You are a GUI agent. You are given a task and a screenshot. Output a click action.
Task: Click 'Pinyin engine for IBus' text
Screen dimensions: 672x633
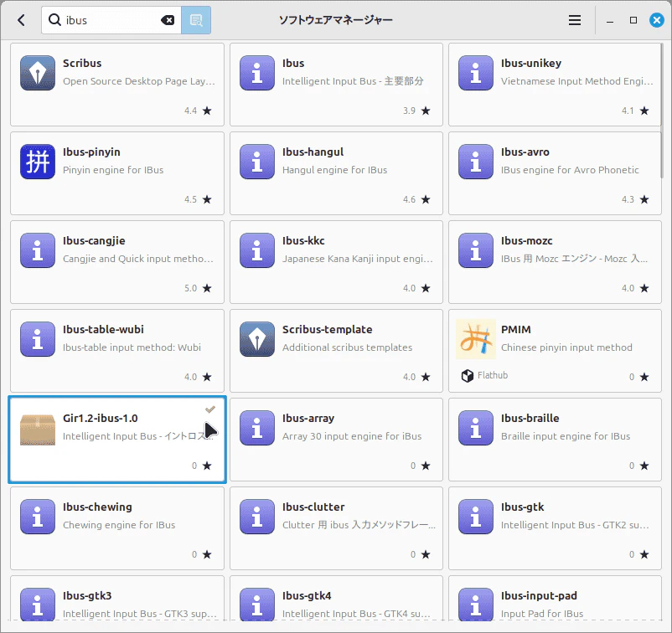(113, 170)
